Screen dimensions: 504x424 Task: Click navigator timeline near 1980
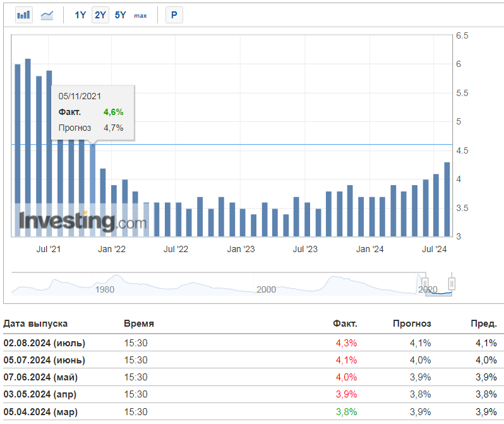(104, 288)
